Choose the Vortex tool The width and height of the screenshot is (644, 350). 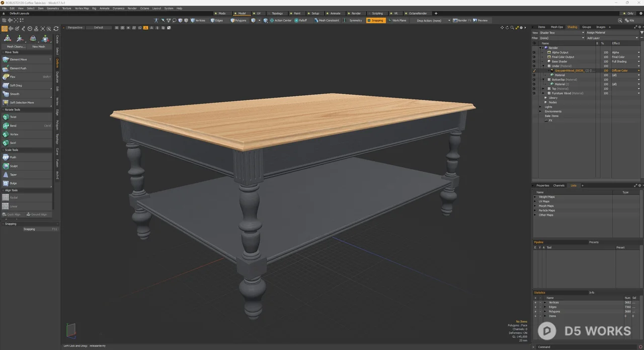(27, 134)
